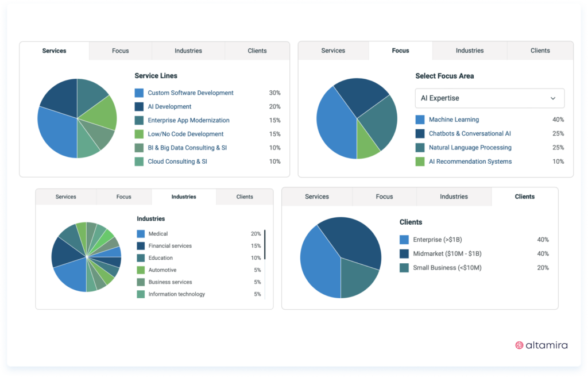Screen dimensions: 588x377
Task: Open Industries tab in the Clients panel
Action: 454,197
